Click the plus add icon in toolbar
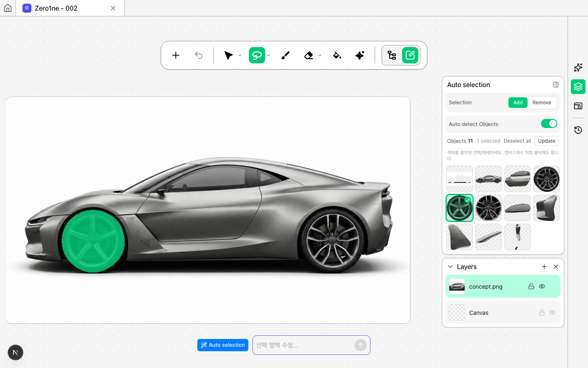 176,55
